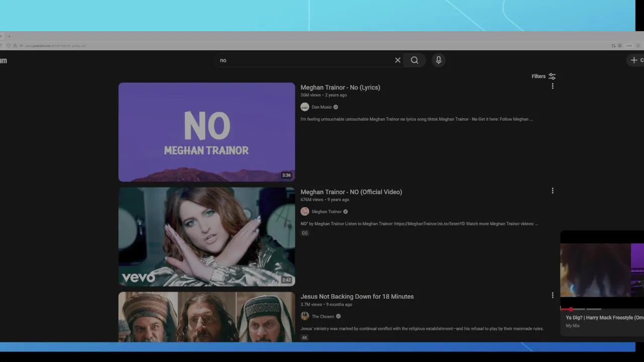Viewport: 644px width, 362px height.
Task: Click "3.7M views • 9 months ago" text
Action: [326, 305]
